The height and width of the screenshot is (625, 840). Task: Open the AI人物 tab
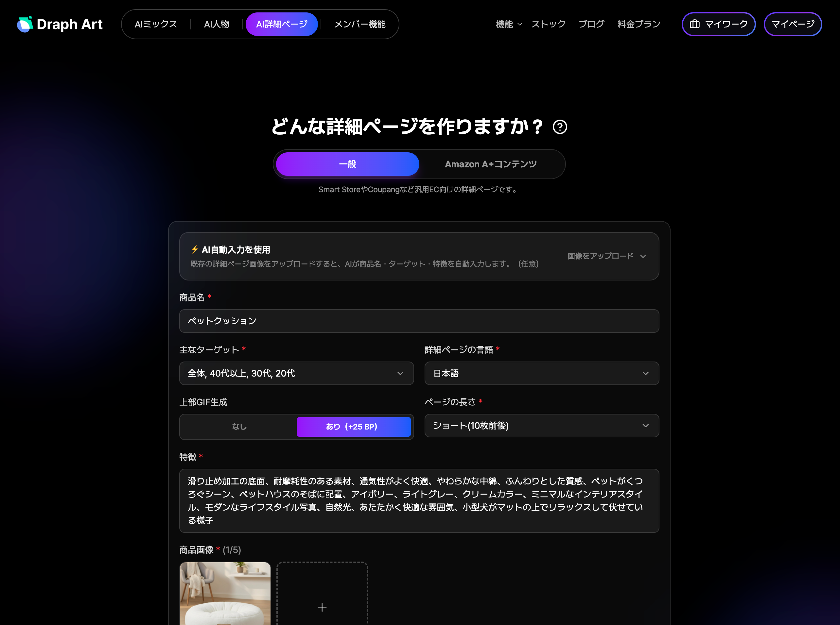217,24
